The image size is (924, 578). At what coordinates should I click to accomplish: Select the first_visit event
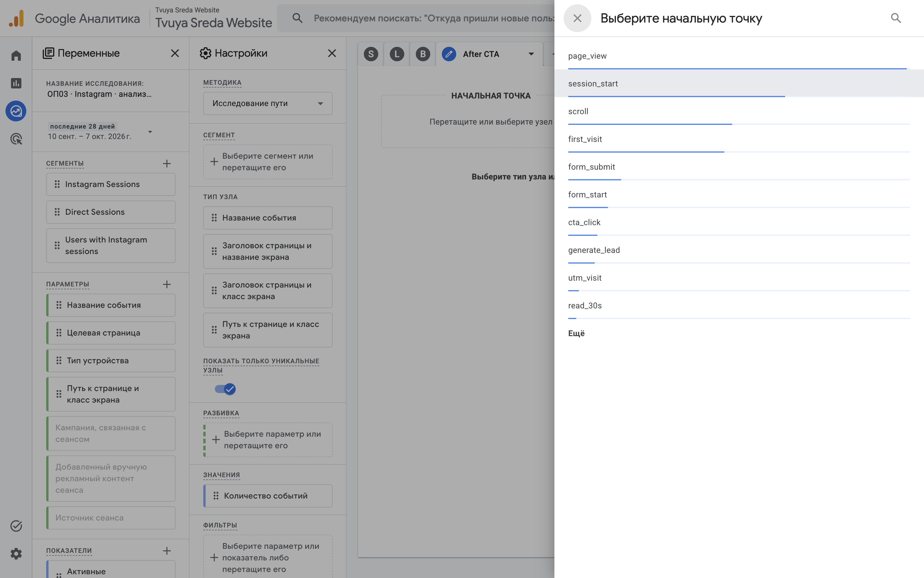tap(739, 139)
